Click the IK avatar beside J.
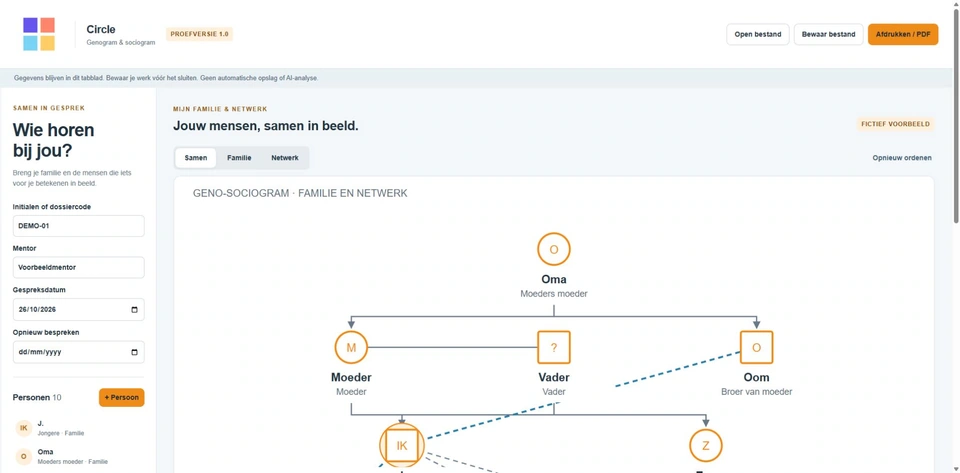The height and width of the screenshot is (473, 960). 24,428
